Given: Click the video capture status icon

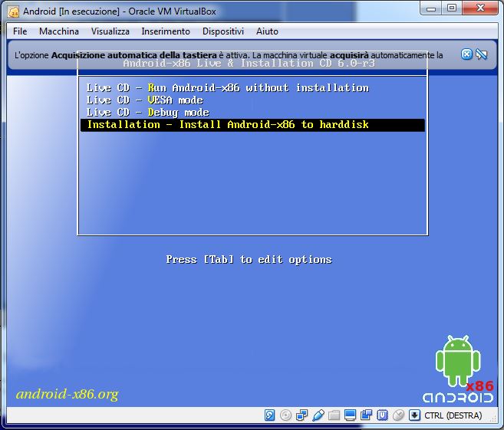Looking at the screenshot, I should 366,415.
